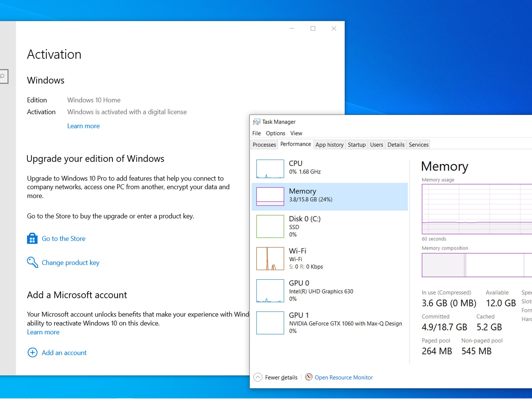The width and height of the screenshot is (532, 399).
Task: Click the Store shopping bag icon
Action: click(x=32, y=238)
